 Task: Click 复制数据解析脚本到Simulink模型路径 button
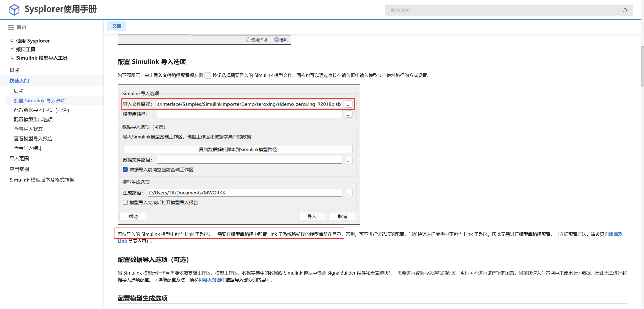coord(238,149)
